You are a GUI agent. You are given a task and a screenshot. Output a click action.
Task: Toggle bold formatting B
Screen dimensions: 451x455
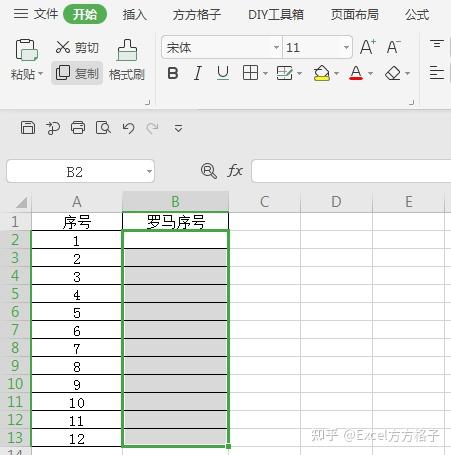coord(173,73)
